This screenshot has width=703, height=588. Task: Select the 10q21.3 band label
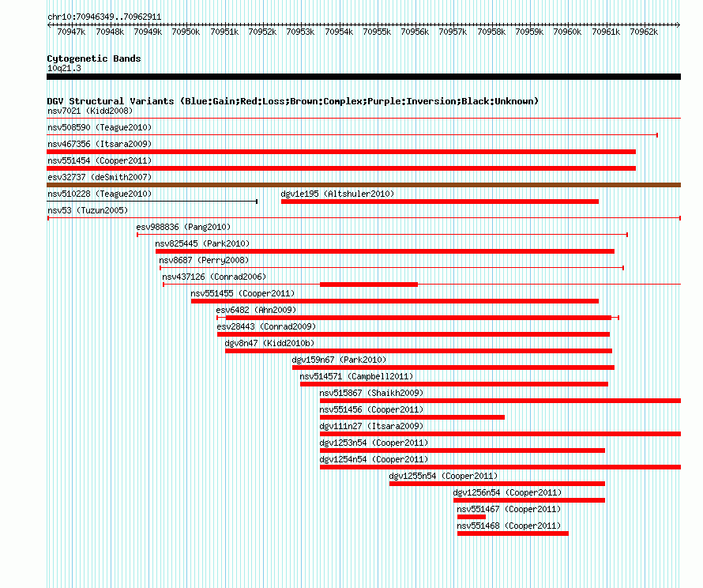point(64,68)
